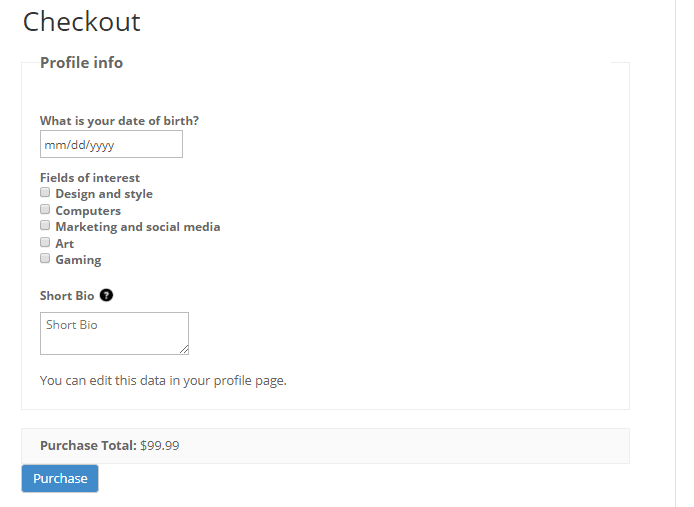Click the 'Gaming' label text
Screen dimensions: 694x507
click(x=78, y=260)
